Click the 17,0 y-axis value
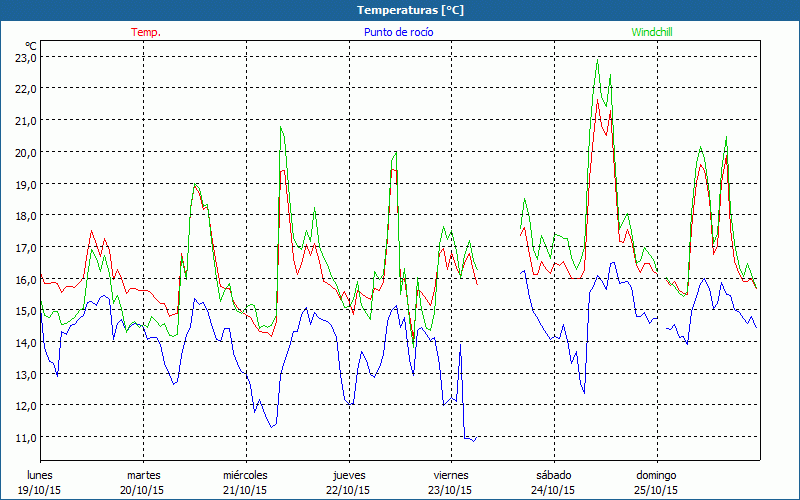The height and width of the screenshot is (500, 800). (x=25, y=247)
